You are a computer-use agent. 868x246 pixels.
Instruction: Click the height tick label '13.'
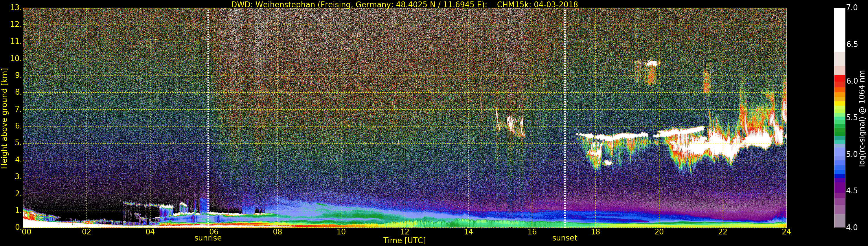click(16, 8)
